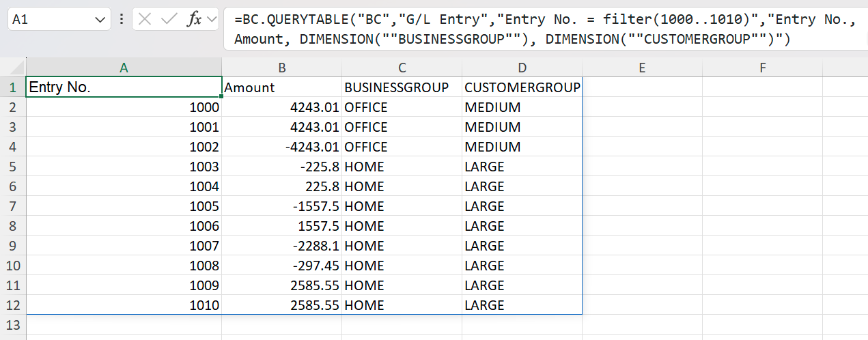Select the amount cell showing 1557.5

282,226
